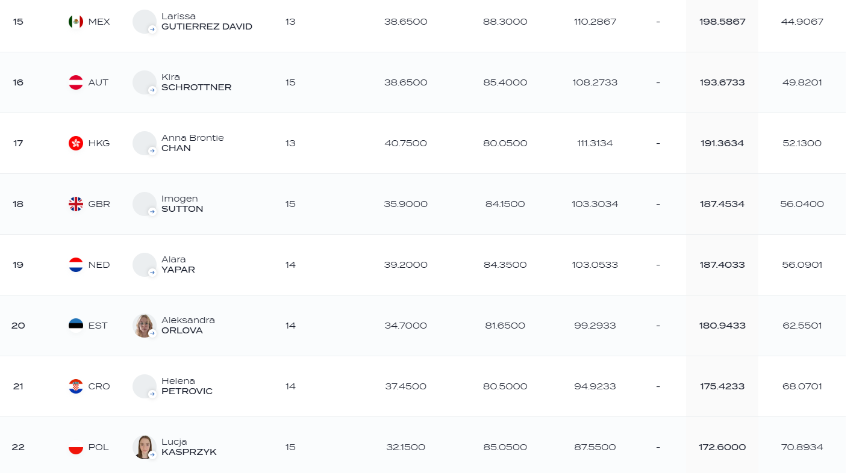Viewport: 868px width, 473px height.
Task: Open Larissa Gutierrez David's athlete page
Action: 207,22
